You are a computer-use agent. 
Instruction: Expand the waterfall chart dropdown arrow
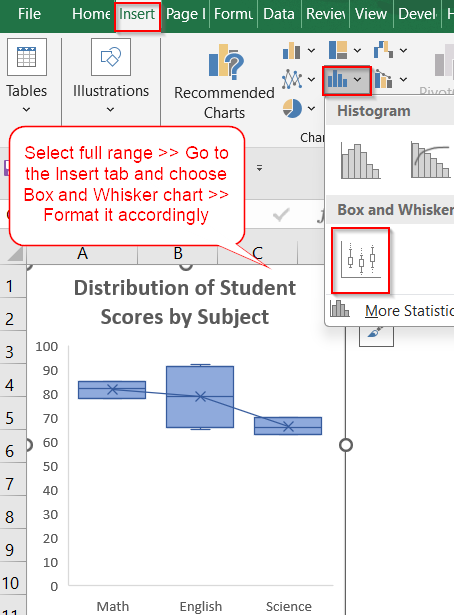403,50
